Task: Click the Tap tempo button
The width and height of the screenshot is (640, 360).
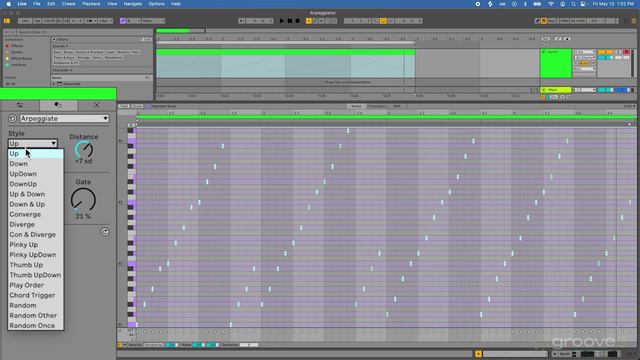Action: (37, 21)
